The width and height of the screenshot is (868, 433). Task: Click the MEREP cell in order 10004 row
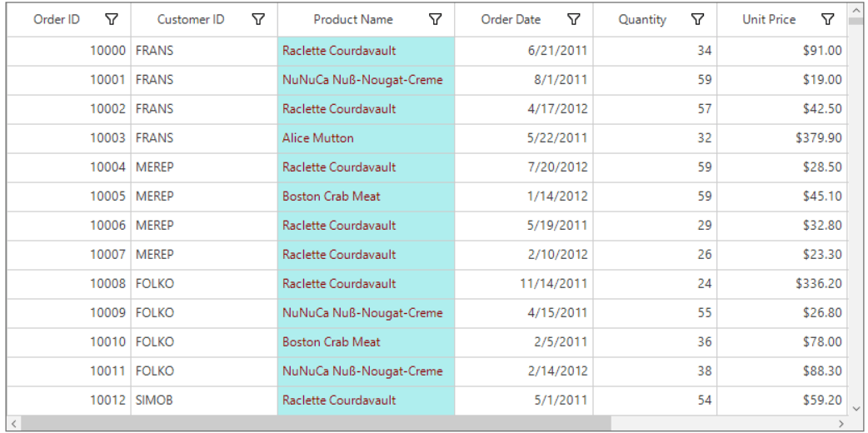(x=204, y=167)
